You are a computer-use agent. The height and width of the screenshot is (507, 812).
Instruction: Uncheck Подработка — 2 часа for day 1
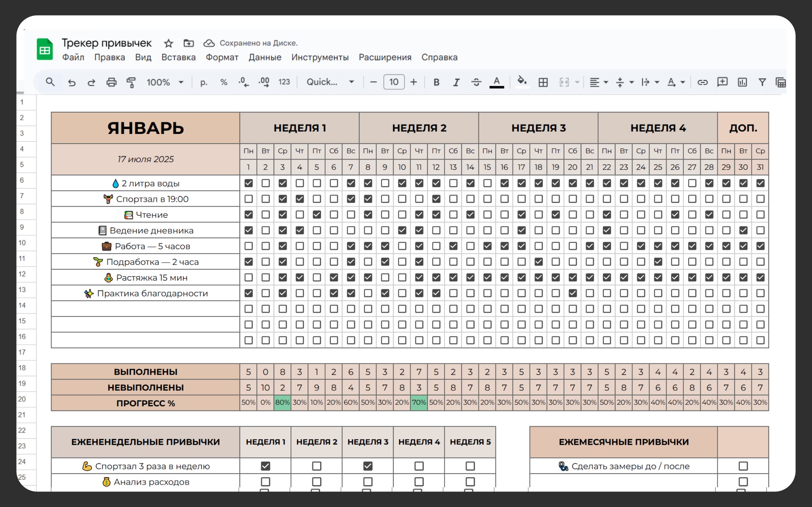coord(249,262)
